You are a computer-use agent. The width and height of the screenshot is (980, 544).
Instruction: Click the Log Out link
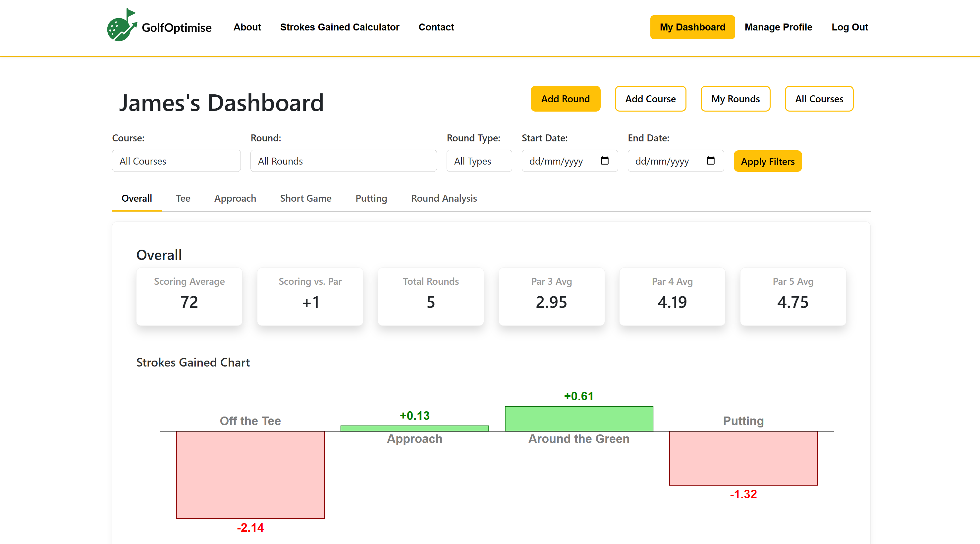[849, 27]
